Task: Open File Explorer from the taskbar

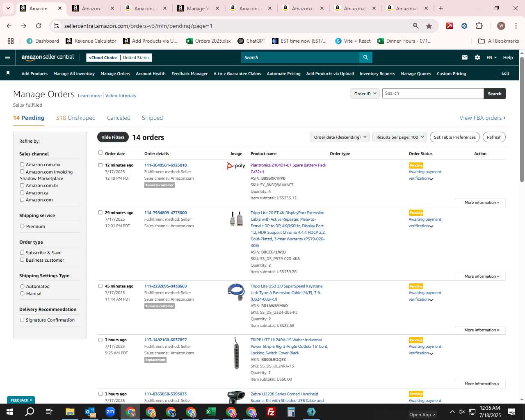Action: [70, 412]
